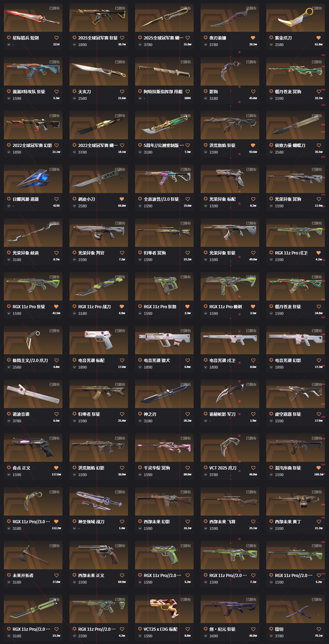Click the orange tier icon before 奇点 正义

tap(9, 468)
